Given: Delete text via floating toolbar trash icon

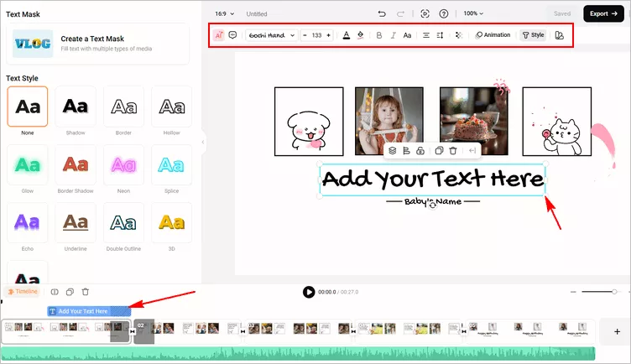Looking at the screenshot, I should 453,151.
